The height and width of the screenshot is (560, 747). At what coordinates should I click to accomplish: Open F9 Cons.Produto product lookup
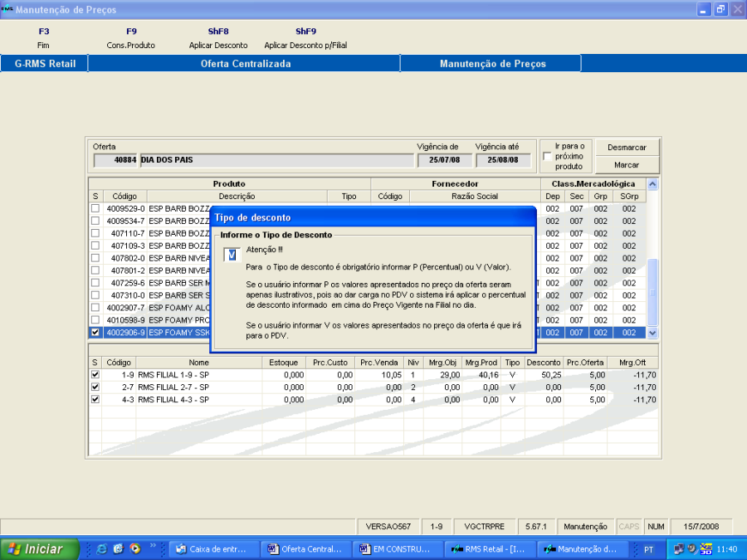tap(131, 38)
